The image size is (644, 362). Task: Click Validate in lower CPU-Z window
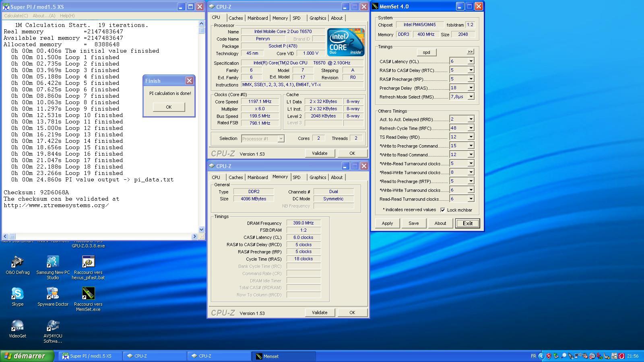tap(320, 313)
